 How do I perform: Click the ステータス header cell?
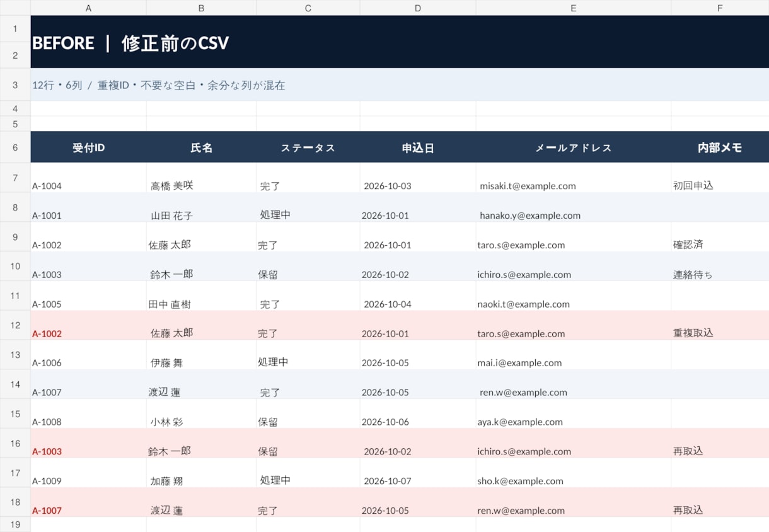coord(308,147)
